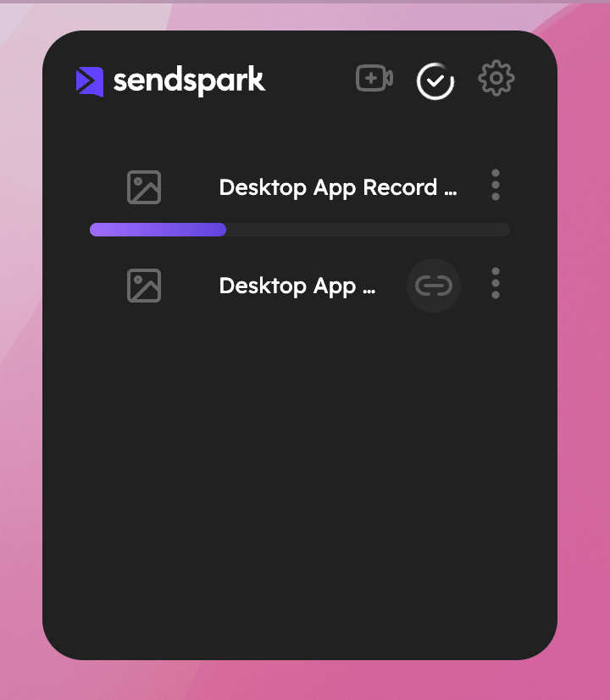Viewport: 610px width, 700px height.
Task: Start a new video recording
Action: 374,79
